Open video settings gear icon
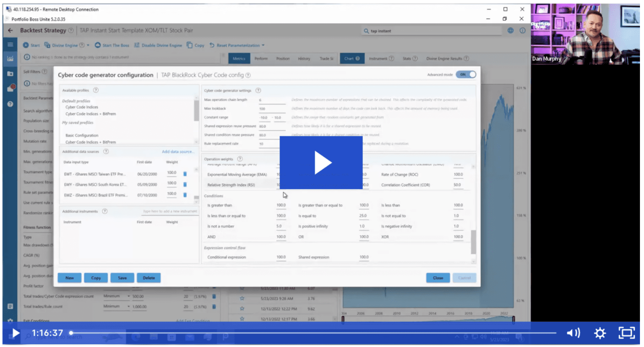The height and width of the screenshot is (347, 644). click(x=599, y=333)
